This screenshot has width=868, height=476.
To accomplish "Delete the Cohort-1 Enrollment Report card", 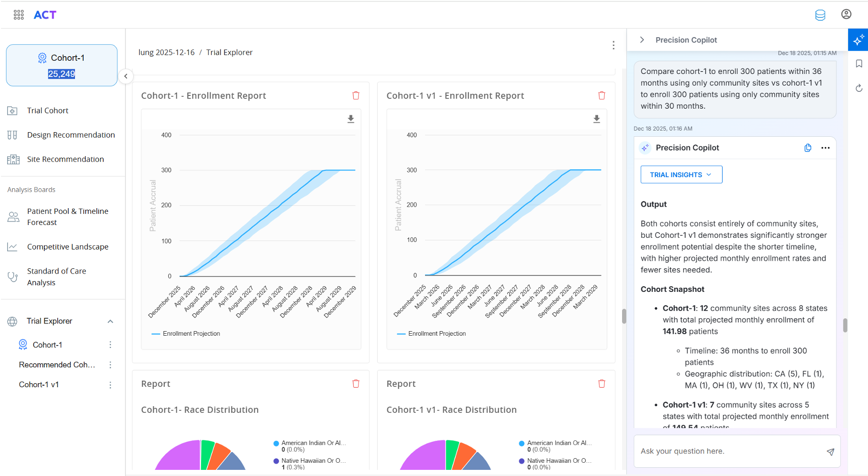I will point(356,95).
